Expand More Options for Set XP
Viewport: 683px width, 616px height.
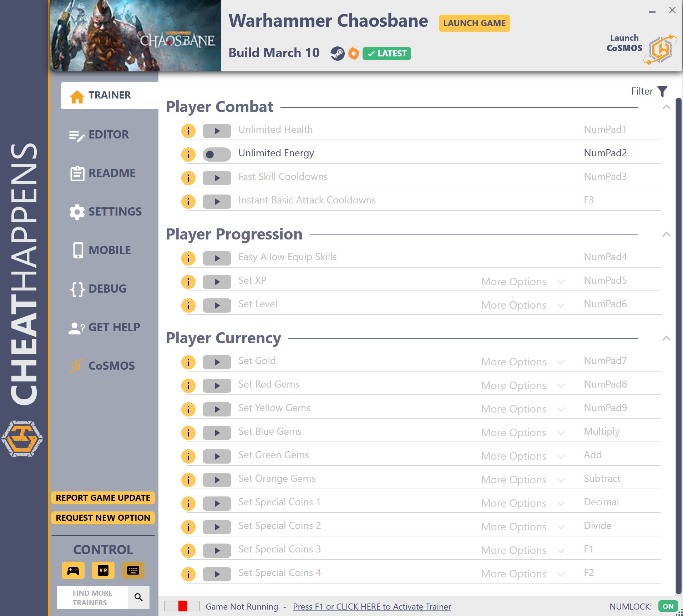(x=523, y=282)
